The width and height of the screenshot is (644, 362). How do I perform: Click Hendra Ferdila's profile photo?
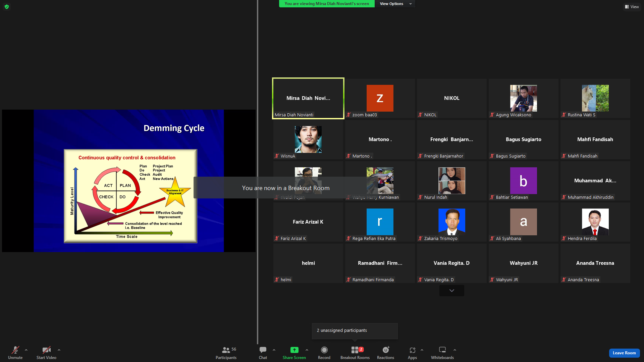tap(595, 222)
